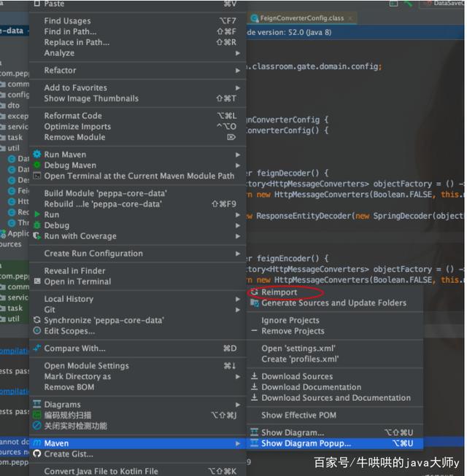Click the Run Maven gear icon
The height and width of the screenshot is (476, 467).
[x=36, y=154]
